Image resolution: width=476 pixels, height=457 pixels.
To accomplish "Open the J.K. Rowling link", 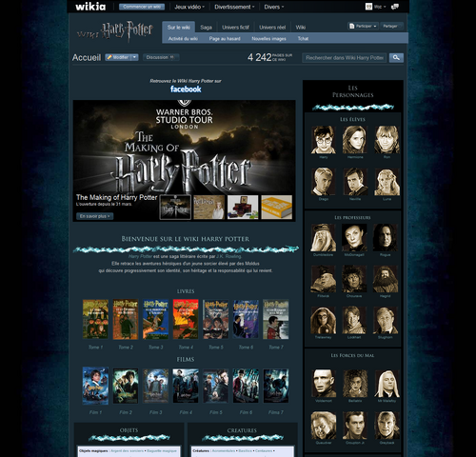I will [x=228, y=256].
